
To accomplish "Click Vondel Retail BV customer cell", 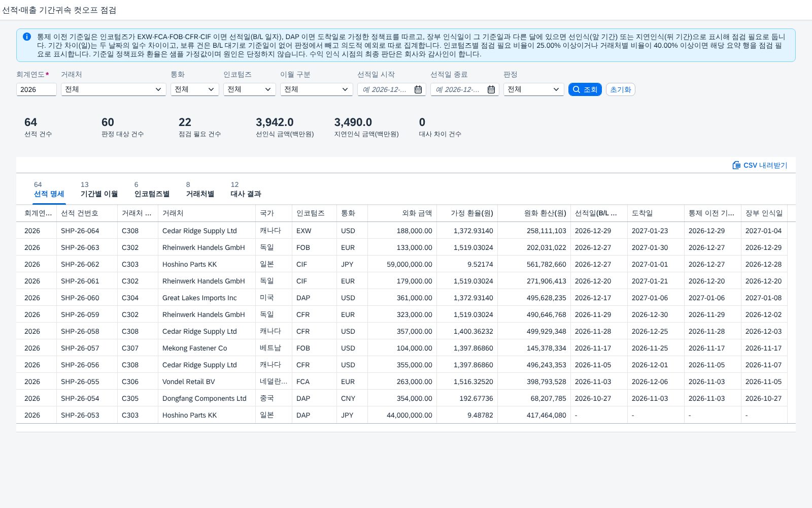I will click(188, 382).
